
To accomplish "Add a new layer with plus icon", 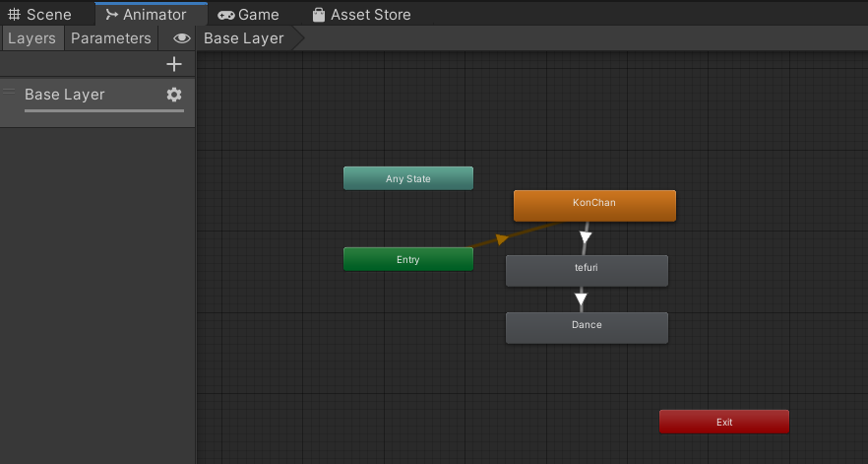I will pos(174,64).
